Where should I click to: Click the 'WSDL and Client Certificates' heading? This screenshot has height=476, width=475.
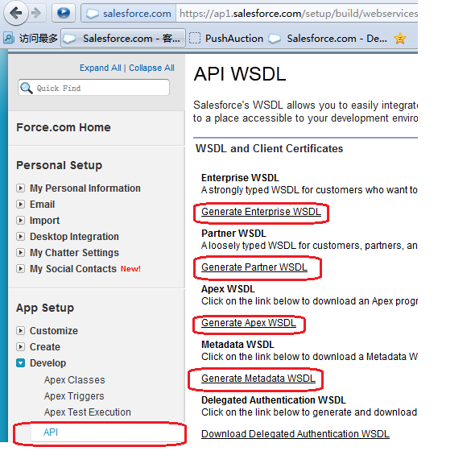[x=269, y=148]
